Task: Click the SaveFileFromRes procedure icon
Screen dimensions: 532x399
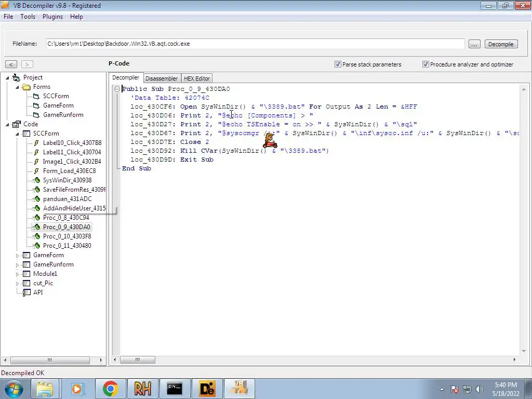Action: (x=37, y=190)
